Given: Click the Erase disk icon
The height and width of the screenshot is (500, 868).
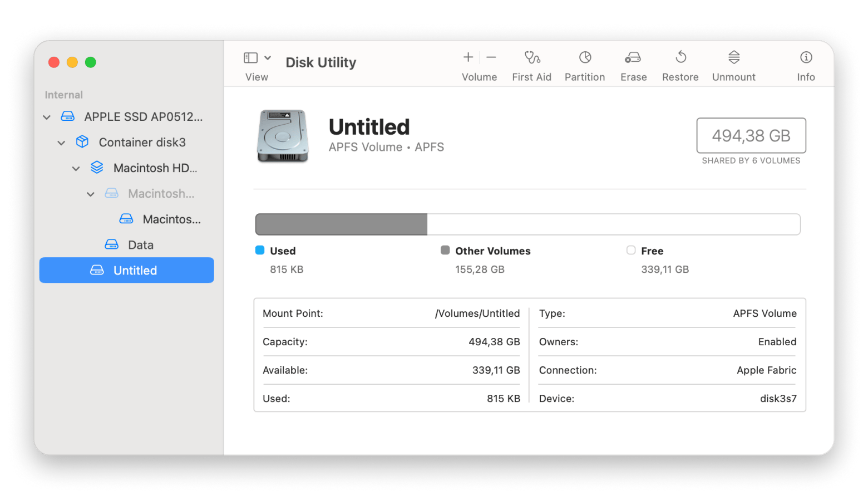Looking at the screenshot, I should 633,57.
